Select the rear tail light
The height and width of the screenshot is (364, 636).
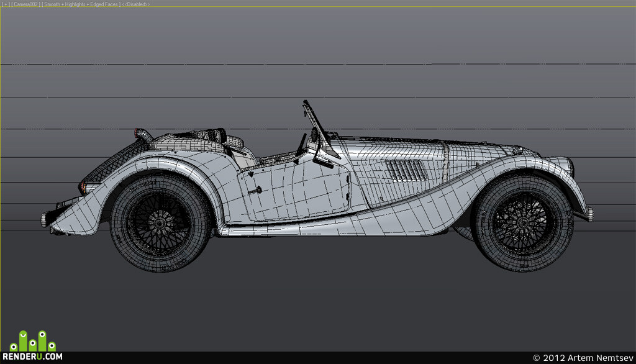[x=83, y=187]
